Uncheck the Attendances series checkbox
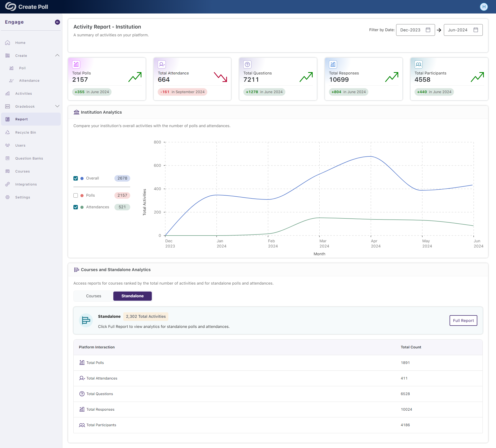Screen dimensions: 496x448 pyautogui.click(x=76, y=207)
